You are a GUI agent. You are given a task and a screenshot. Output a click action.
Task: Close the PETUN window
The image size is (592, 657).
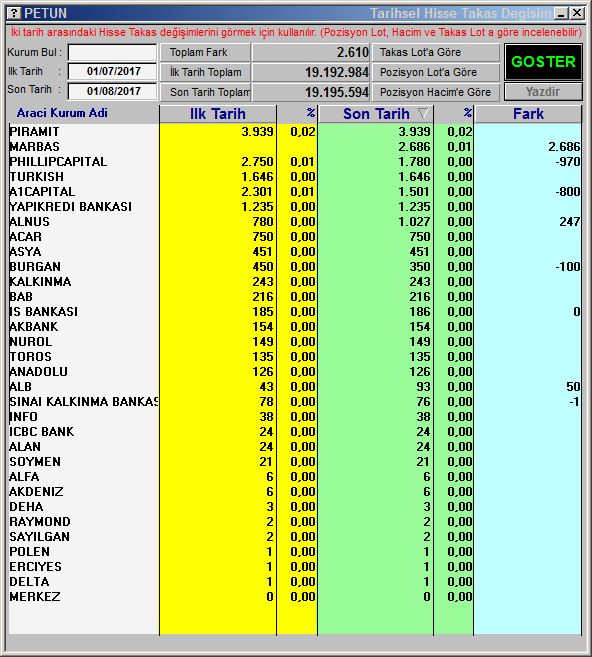(x=577, y=13)
